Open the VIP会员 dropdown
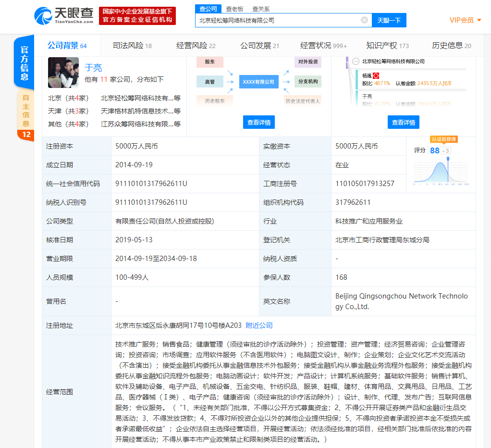The width and height of the screenshot is (491, 448). (466, 20)
